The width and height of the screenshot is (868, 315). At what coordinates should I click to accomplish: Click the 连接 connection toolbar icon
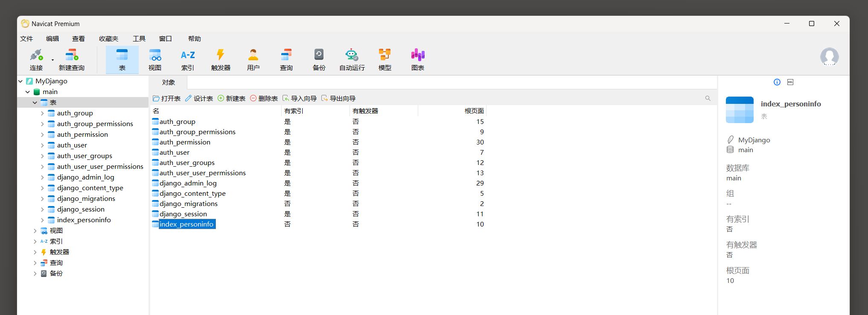point(36,59)
